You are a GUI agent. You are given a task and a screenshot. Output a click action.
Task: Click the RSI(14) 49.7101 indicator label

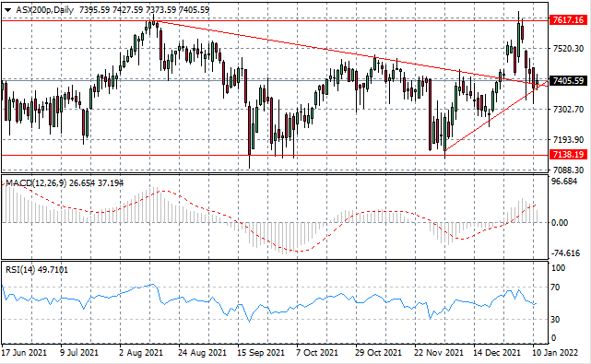pyautogui.click(x=37, y=270)
